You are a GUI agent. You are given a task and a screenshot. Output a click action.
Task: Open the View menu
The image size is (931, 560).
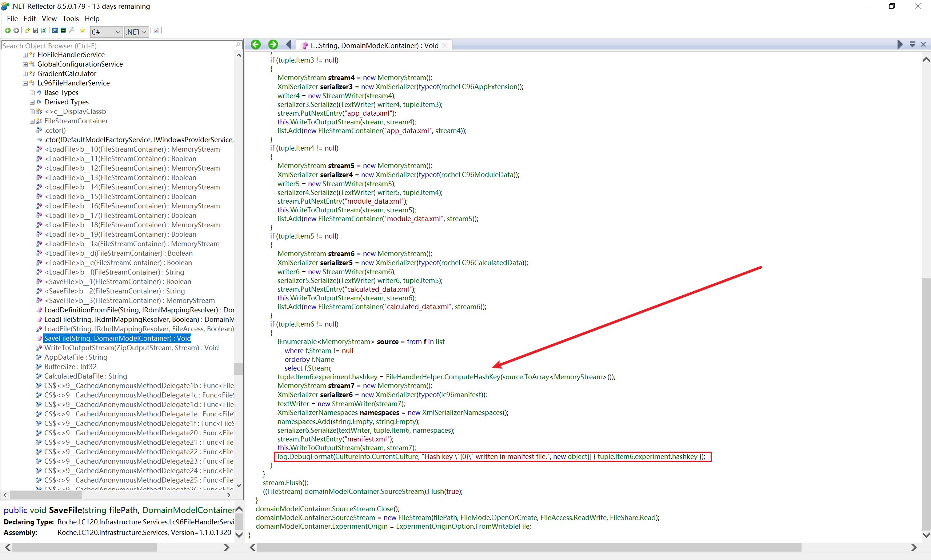point(49,19)
